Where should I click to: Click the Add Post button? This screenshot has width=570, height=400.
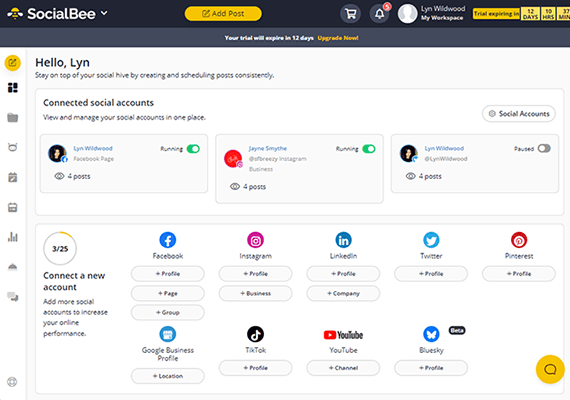223,14
